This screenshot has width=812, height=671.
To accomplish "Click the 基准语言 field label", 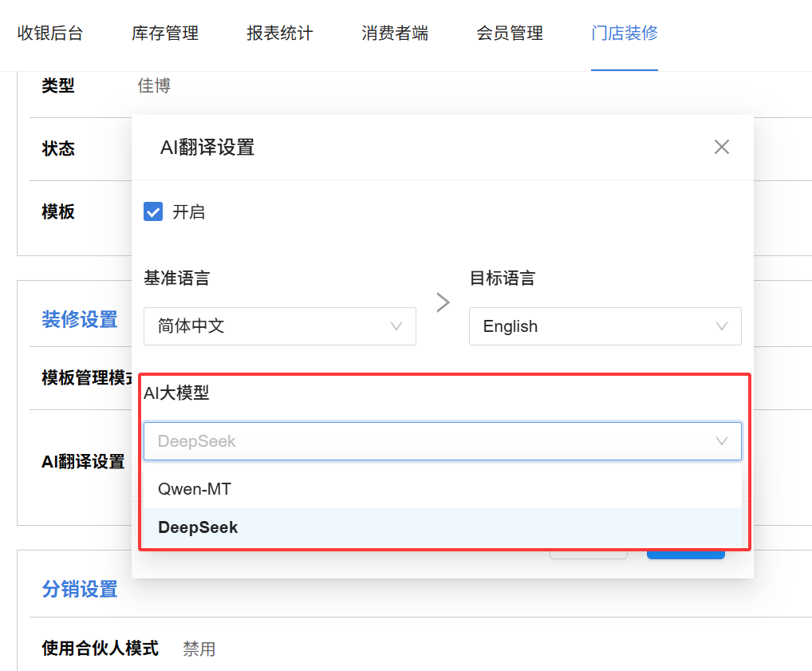I will click(176, 278).
